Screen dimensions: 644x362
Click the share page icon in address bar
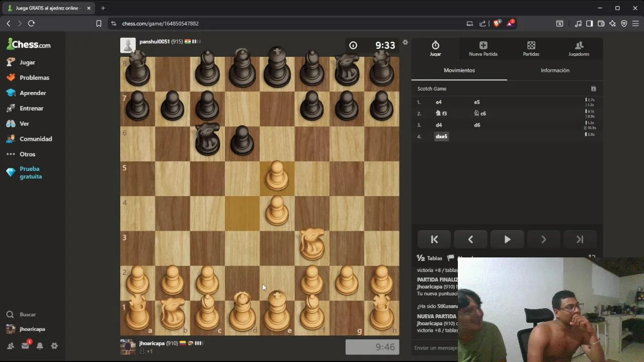pyautogui.click(x=483, y=24)
